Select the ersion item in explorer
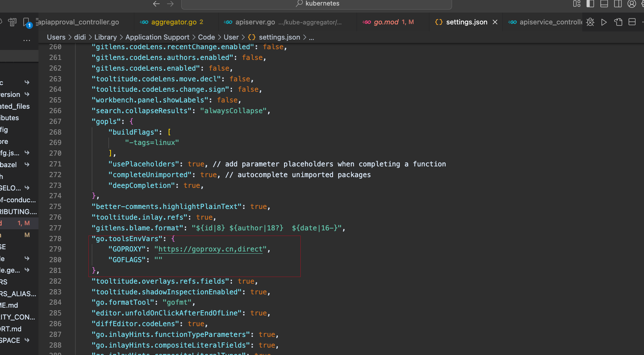 click(x=10, y=94)
